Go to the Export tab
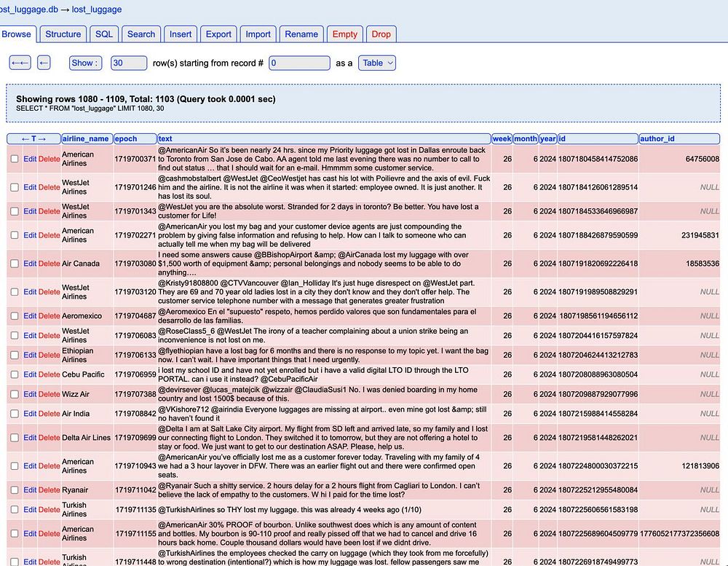Image resolution: width=728 pixels, height=566 pixels. click(218, 34)
